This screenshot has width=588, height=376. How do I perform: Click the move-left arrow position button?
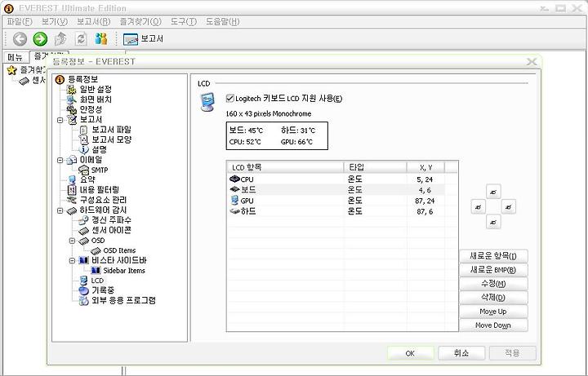coord(478,206)
